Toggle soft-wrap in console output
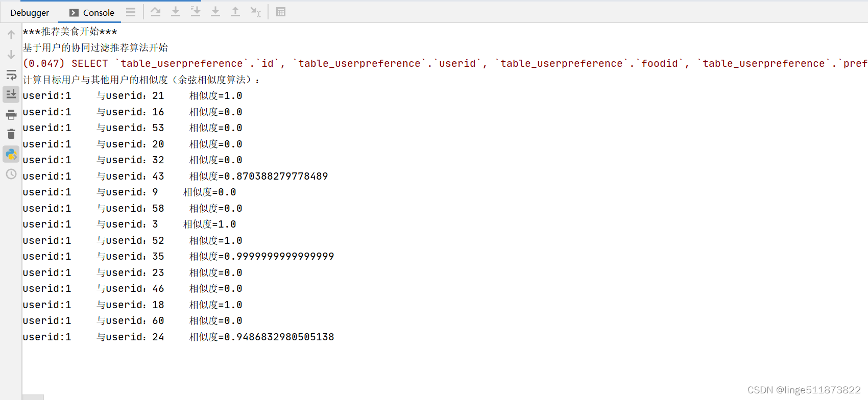Viewport: 868px width, 400px height. [11, 74]
